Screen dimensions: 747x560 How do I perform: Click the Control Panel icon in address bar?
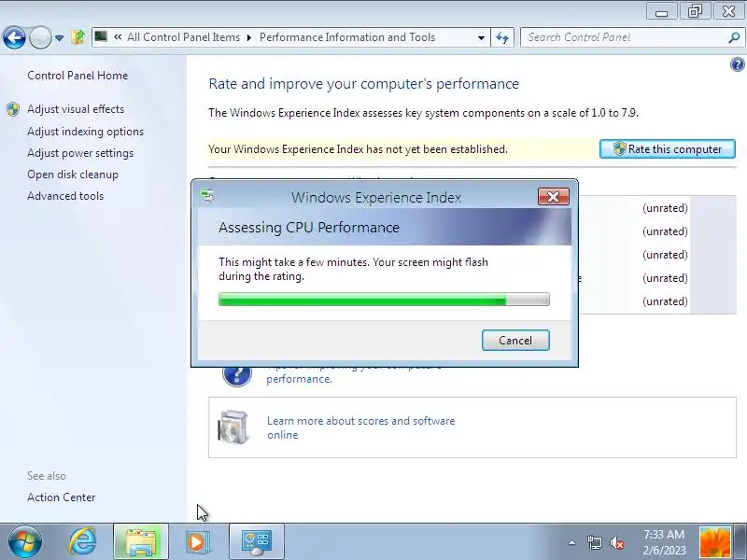[101, 36]
